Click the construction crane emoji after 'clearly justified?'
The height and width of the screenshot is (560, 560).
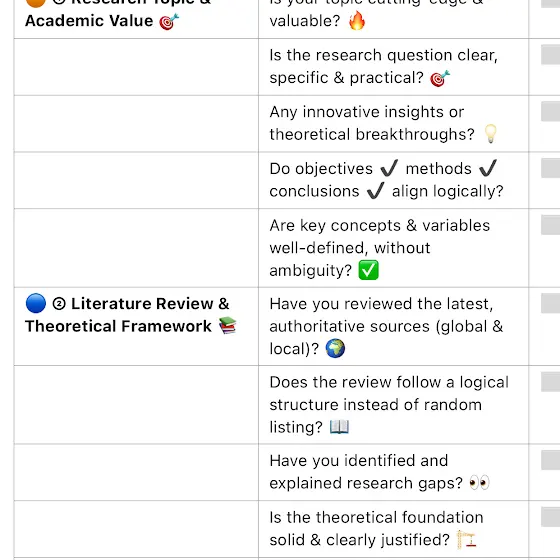[467, 539]
